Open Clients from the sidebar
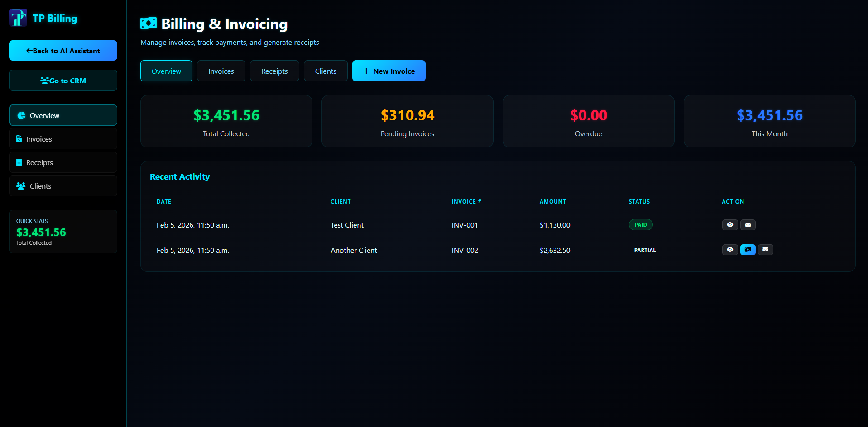868x427 pixels. coord(63,186)
